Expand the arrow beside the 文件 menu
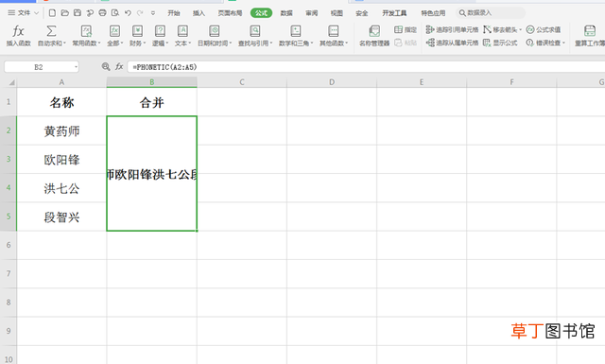Viewport: 605px width, 364px height. [36, 13]
